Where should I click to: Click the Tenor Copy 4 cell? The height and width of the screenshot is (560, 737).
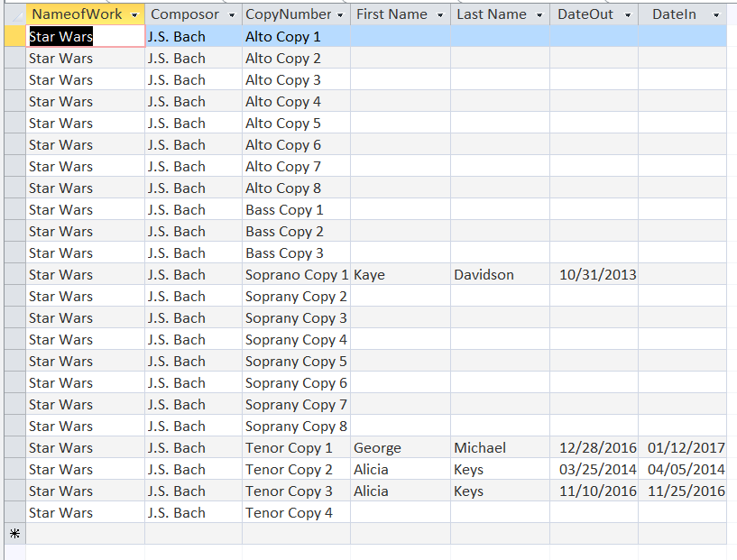pyautogui.click(x=296, y=512)
